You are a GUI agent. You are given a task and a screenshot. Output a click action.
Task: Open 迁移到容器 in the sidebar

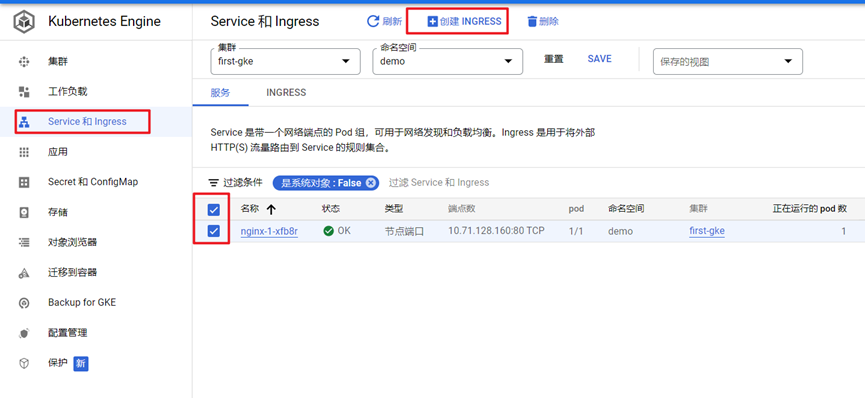click(x=72, y=273)
